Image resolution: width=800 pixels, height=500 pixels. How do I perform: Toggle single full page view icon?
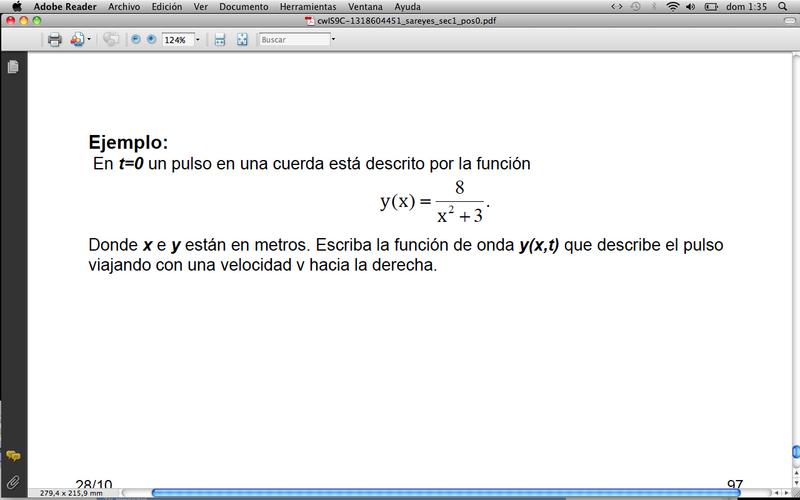pos(242,40)
